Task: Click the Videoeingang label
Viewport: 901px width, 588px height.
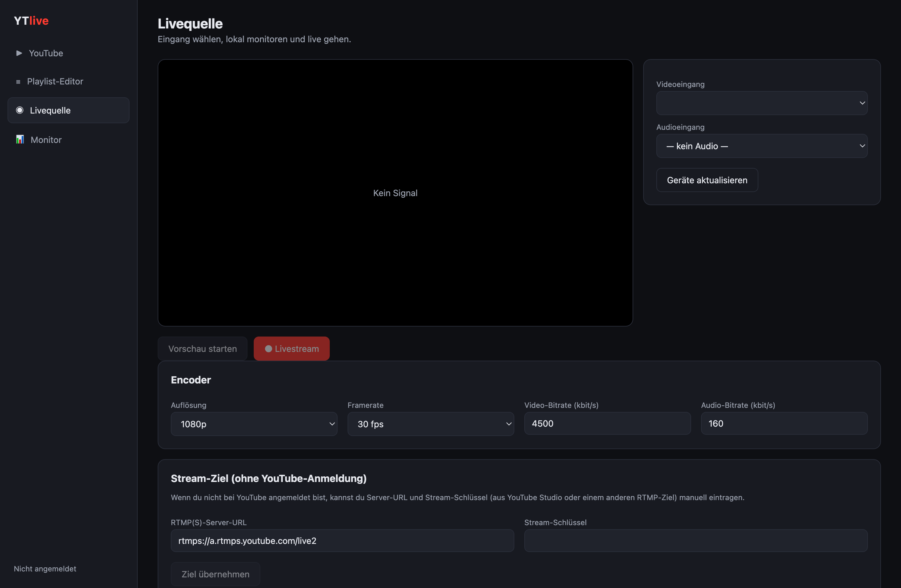Action: tap(680, 84)
